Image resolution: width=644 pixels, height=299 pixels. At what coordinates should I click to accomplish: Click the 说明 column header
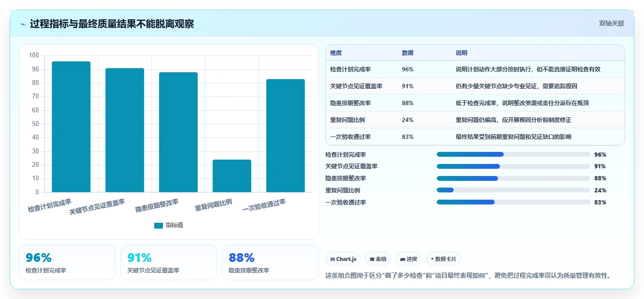[x=461, y=53]
